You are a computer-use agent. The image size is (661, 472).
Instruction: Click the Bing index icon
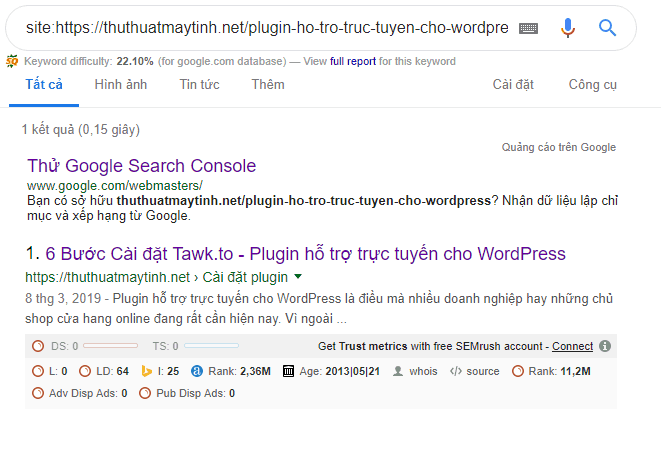pyautogui.click(x=146, y=371)
